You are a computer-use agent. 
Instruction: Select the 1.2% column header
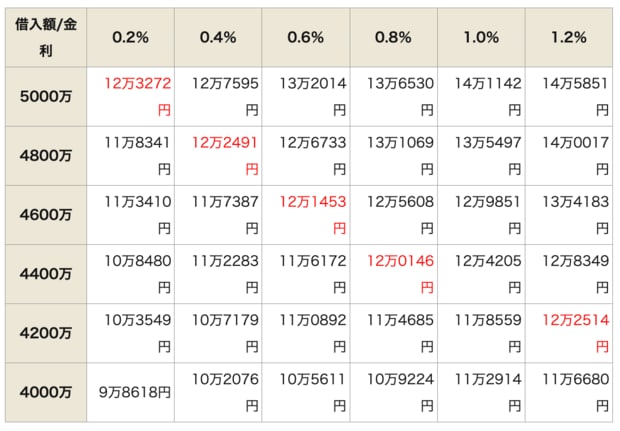(569, 38)
